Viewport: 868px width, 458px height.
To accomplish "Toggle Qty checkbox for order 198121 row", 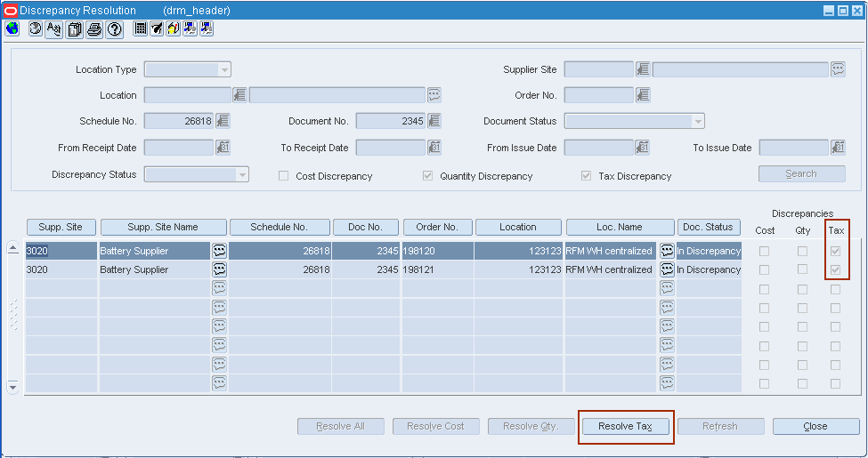I will tap(802, 269).
